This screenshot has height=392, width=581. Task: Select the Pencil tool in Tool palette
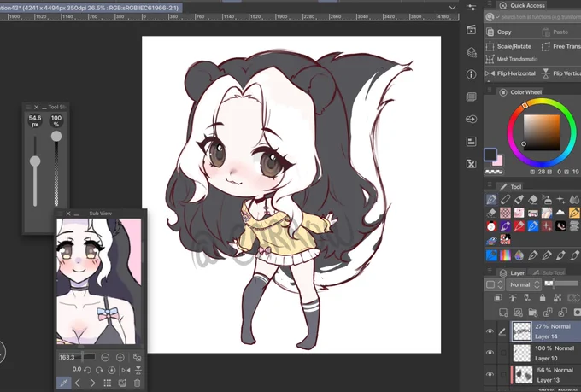coord(505,200)
